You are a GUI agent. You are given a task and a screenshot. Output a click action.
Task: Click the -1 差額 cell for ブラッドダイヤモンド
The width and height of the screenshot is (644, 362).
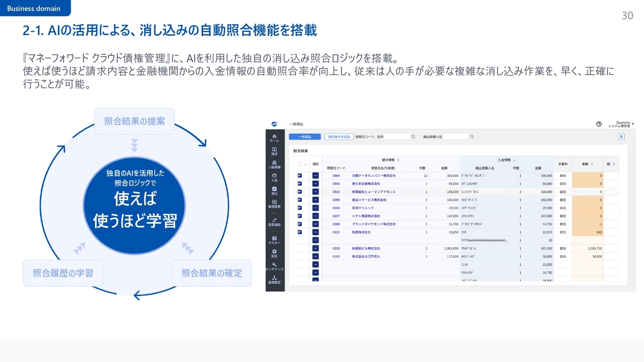588,224
